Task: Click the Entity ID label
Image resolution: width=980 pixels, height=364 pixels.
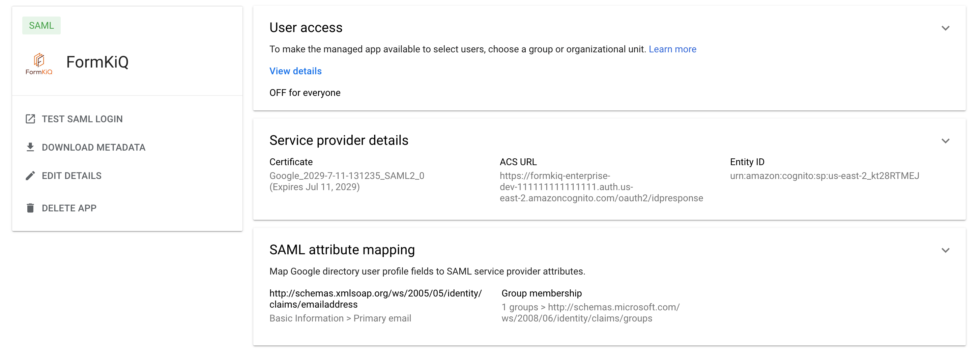Action: 747,162
